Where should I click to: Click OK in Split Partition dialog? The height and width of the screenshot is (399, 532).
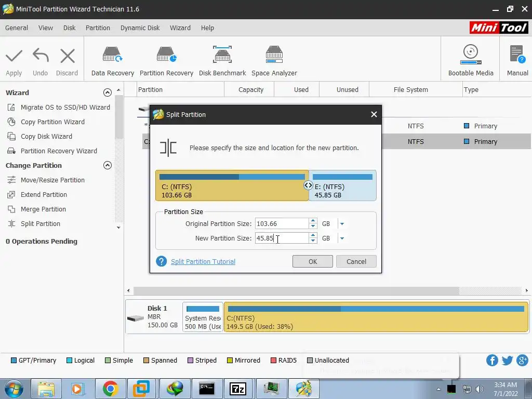click(x=312, y=261)
